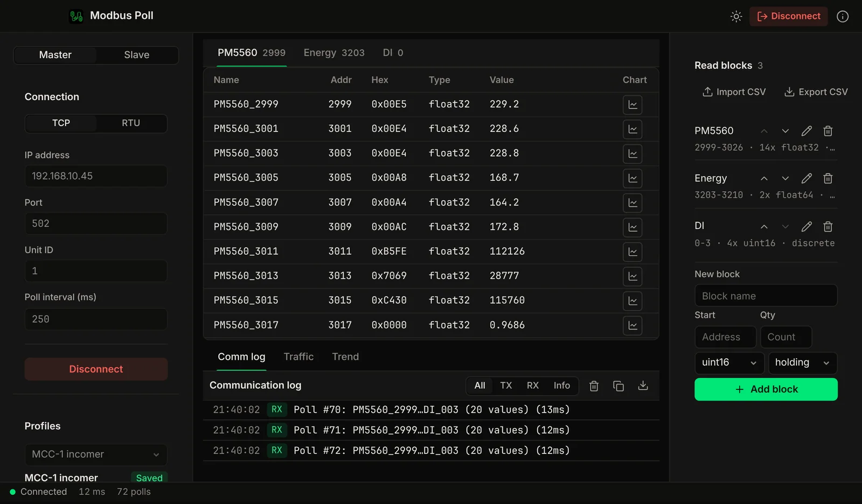Switch to the Energy 3203 tab

(x=334, y=53)
